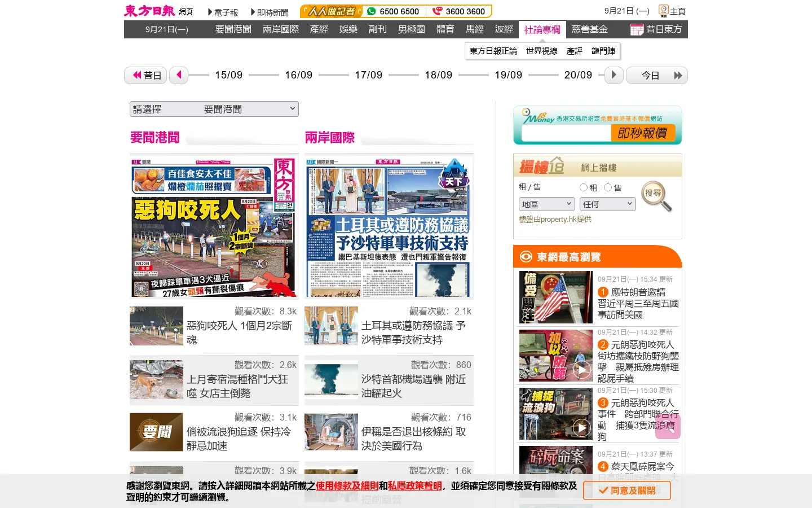Open 即時新聞 link in header
The image size is (812, 508).
(270, 12)
